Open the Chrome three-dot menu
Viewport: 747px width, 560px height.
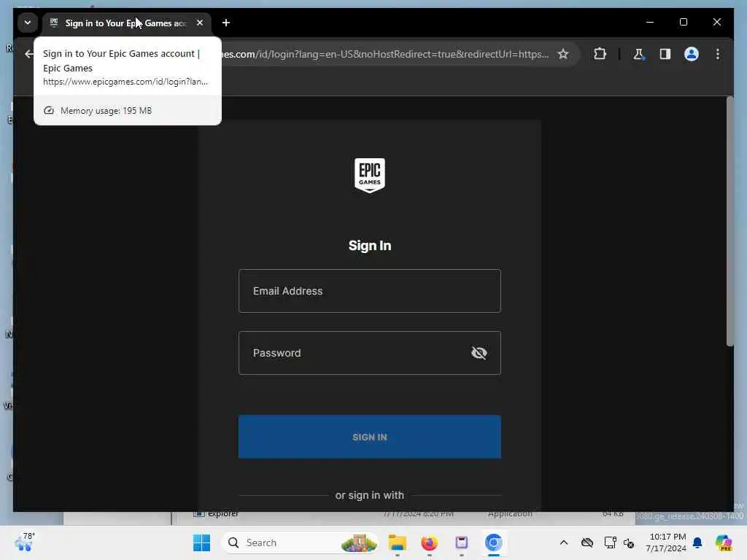[x=718, y=54]
